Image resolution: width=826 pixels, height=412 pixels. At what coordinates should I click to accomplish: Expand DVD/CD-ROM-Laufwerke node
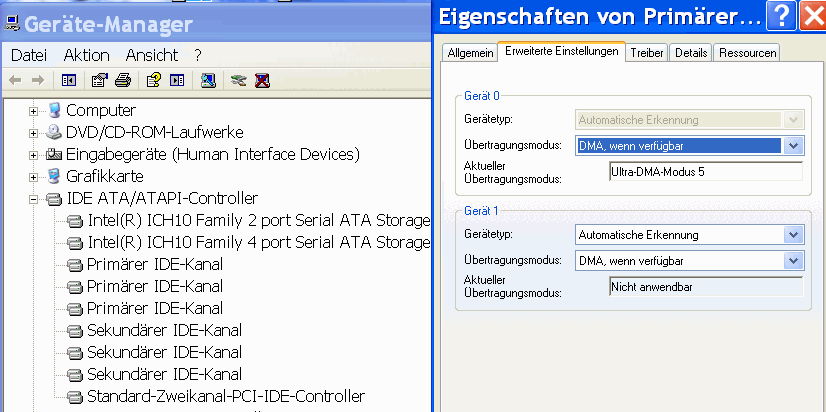coord(34,133)
